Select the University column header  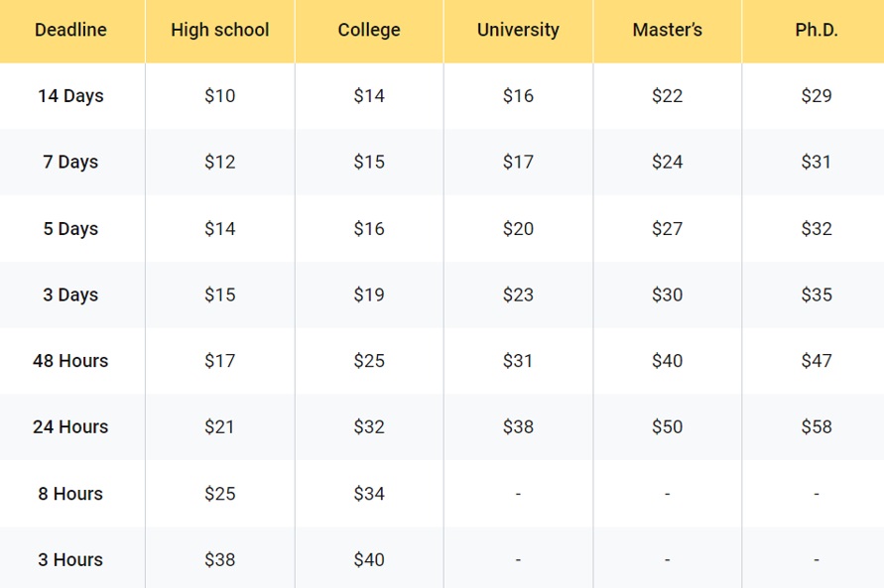(x=518, y=30)
